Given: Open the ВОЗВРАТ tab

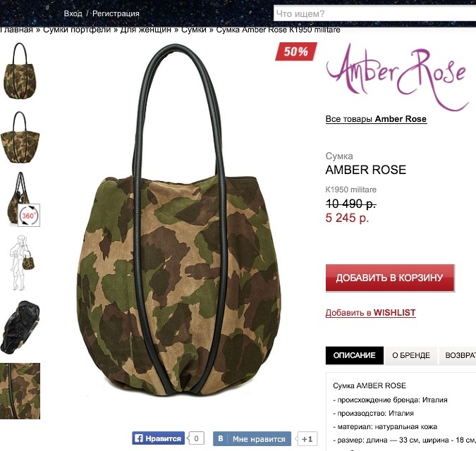Looking at the screenshot, I should pos(458,355).
